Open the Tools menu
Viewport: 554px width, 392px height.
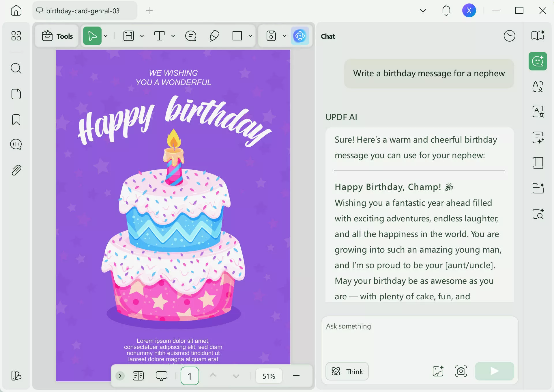(57, 36)
